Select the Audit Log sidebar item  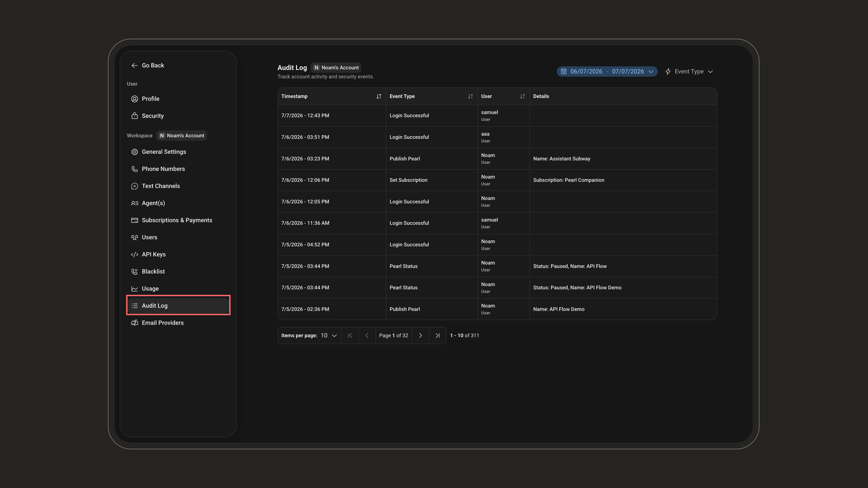click(x=178, y=306)
